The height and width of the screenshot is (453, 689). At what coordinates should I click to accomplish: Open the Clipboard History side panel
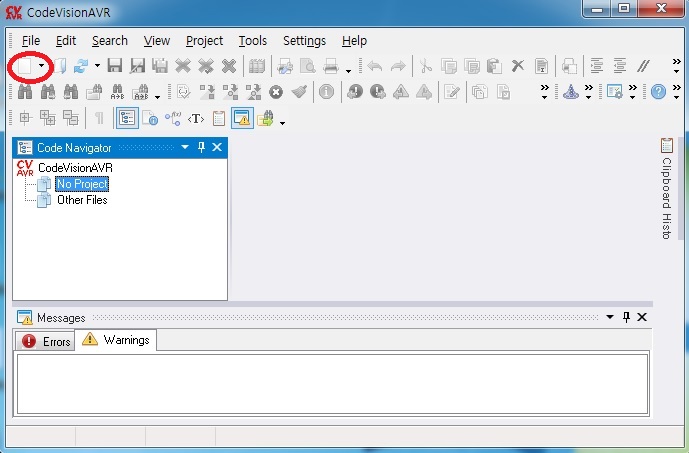[666, 190]
